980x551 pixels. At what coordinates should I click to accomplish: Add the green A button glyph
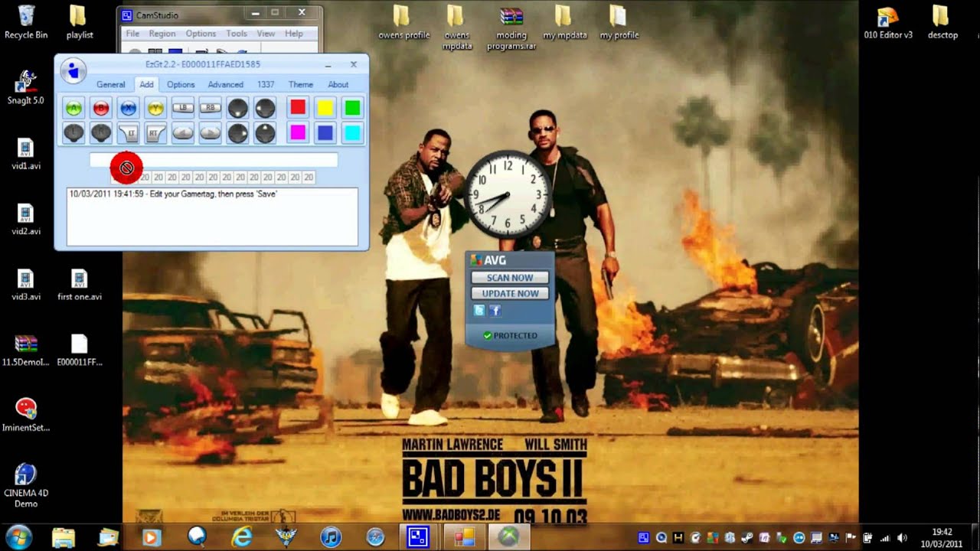tap(73, 108)
